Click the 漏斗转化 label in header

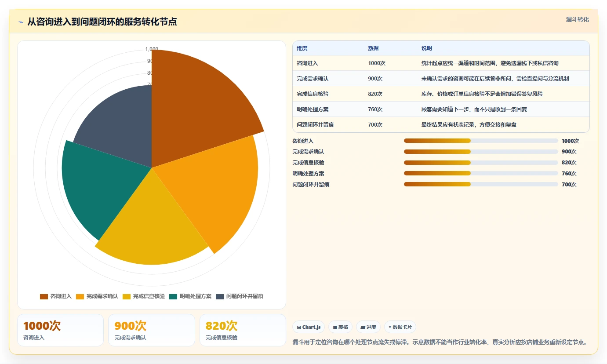click(577, 19)
